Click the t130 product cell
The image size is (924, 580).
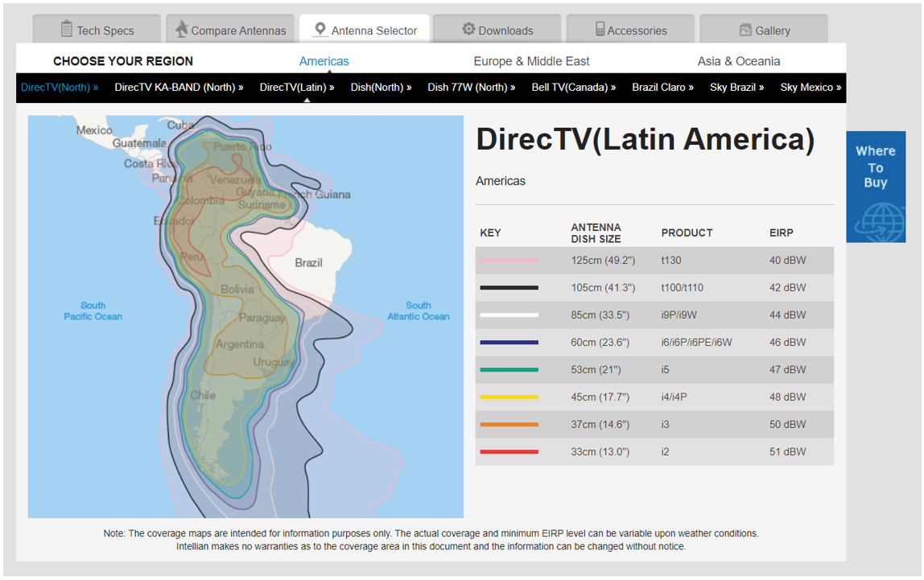coord(671,261)
